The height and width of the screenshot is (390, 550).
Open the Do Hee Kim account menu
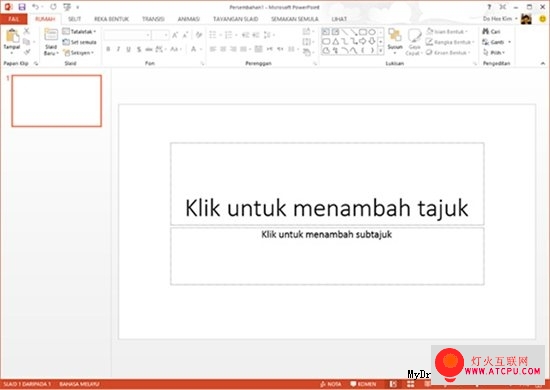pos(500,19)
